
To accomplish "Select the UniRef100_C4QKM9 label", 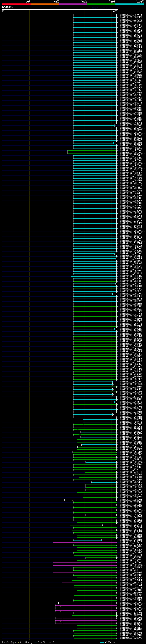I will (131, 276).
